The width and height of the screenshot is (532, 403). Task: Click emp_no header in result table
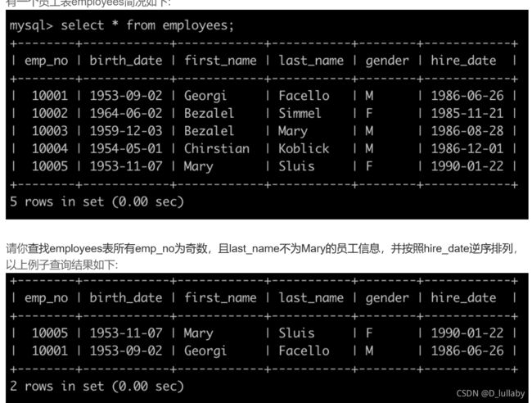tap(46, 298)
